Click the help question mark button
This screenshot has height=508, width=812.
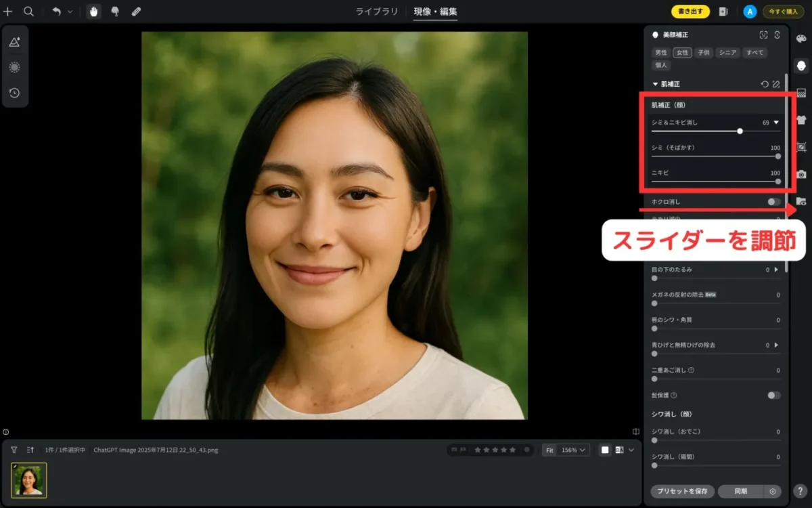(x=800, y=492)
